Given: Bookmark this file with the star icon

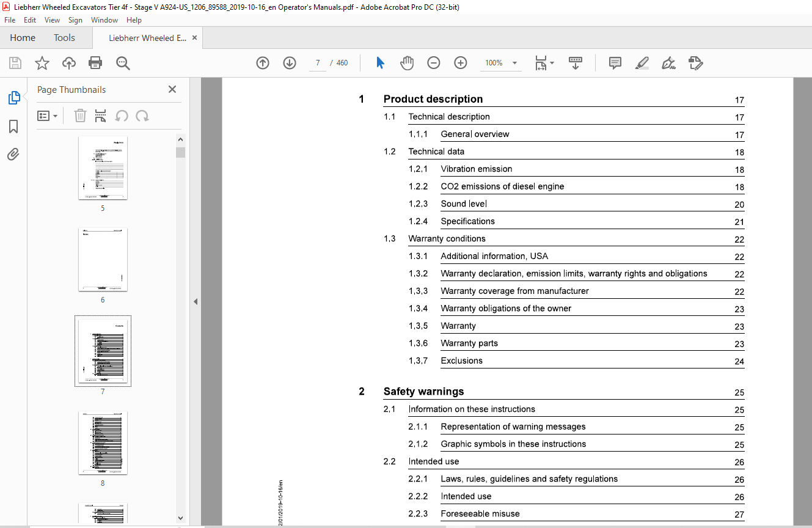Looking at the screenshot, I should click(x=42, y=63).
